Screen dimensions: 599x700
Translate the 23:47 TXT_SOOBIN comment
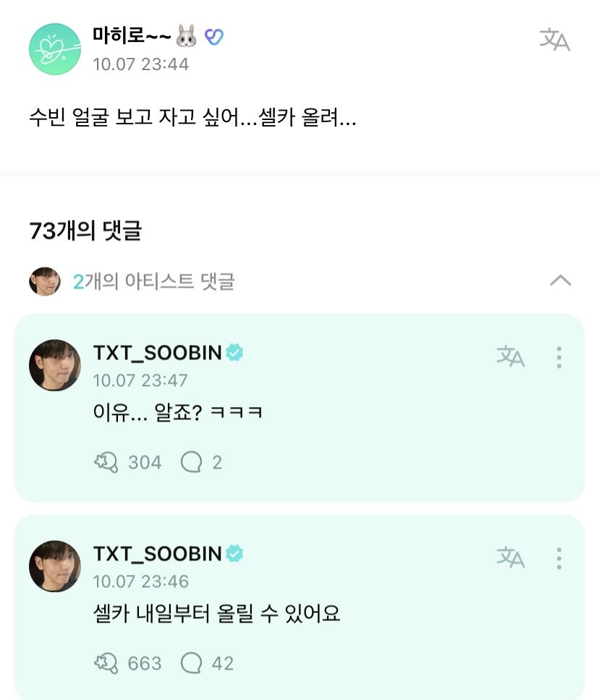tap(510, 356)
